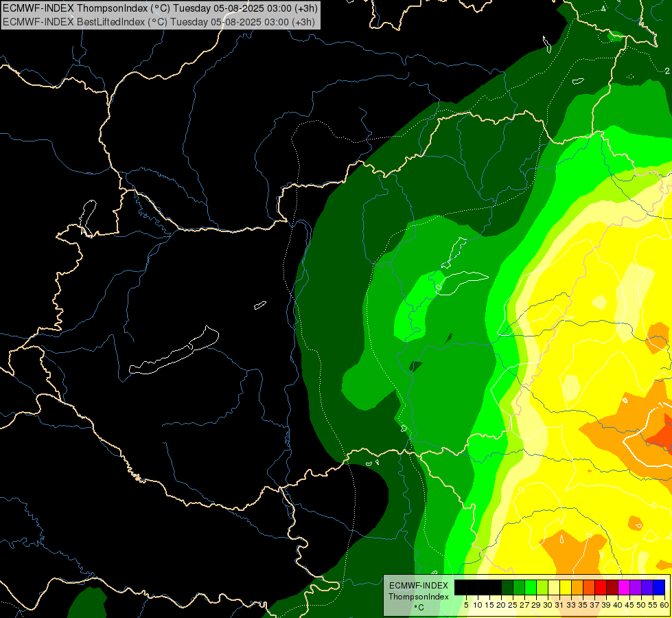Viewport: 672px width, 618px height.
Task: Click the legend tick value '29'
Action: click(x=537, y=605)
